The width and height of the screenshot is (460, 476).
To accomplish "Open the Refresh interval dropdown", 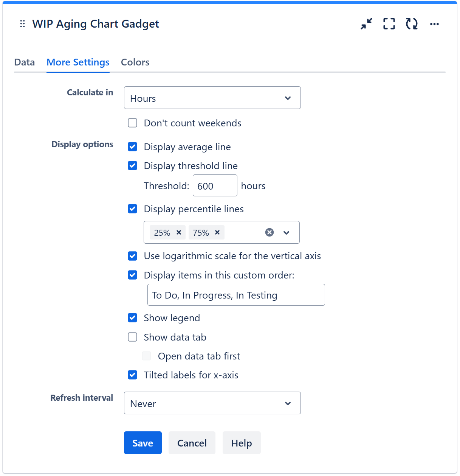I will [212, 403].
